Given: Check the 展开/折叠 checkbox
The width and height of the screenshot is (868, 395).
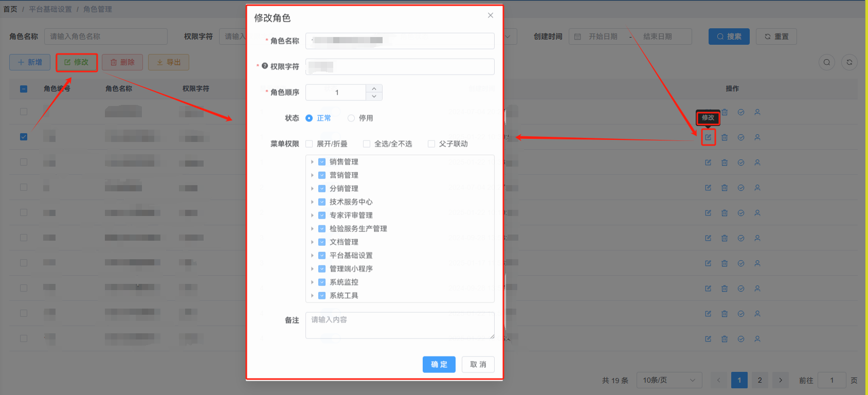Looking at the screenshot, I should (x=309, y=144).
